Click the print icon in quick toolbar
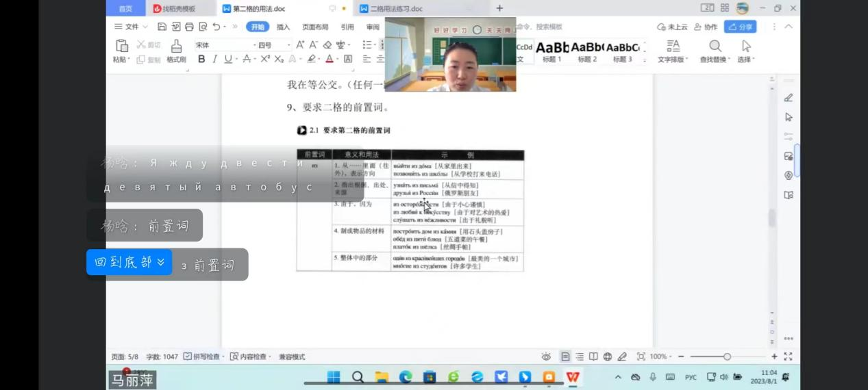The image size is (868, 390). [x=189, y=27]
